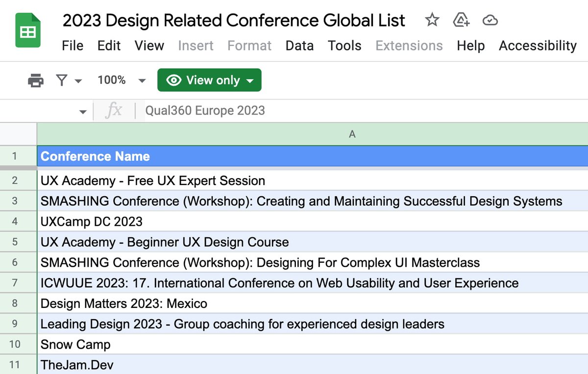Click the formula bar content field
This screenshot has width=588, height=374.
click(343, 111)
